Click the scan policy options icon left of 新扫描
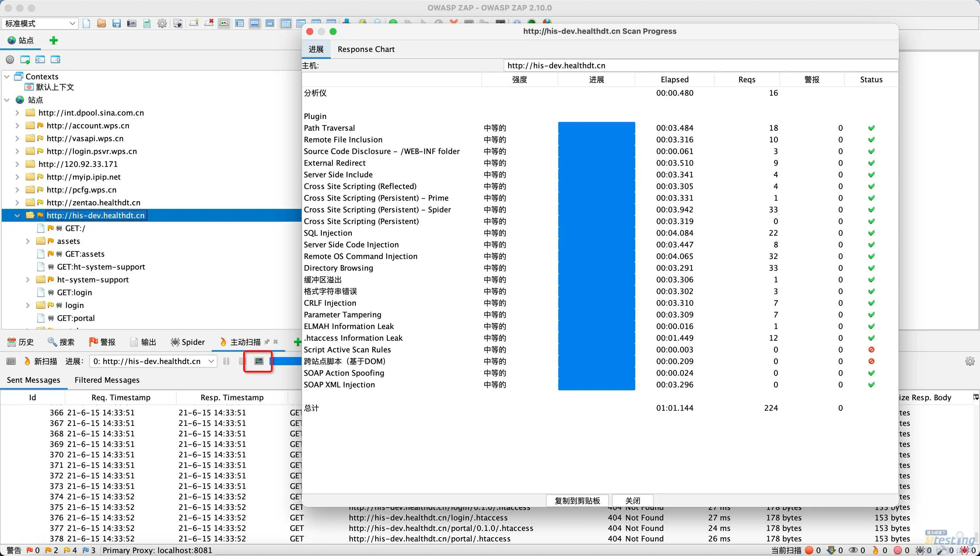Screen dimensions: 980x556 11,361
